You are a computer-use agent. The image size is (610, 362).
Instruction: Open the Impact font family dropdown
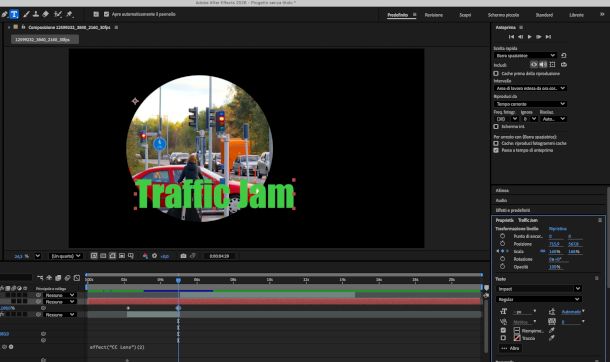click(x=538, y=289)
